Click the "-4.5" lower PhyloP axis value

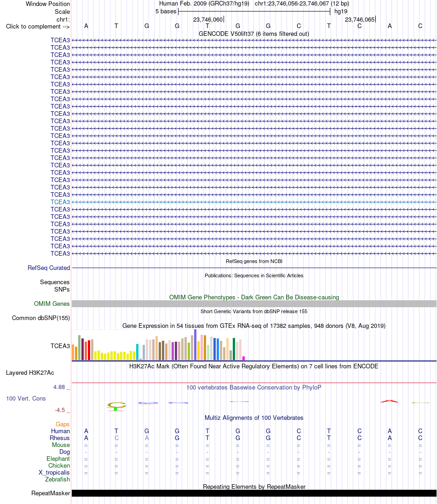(60, 410)
